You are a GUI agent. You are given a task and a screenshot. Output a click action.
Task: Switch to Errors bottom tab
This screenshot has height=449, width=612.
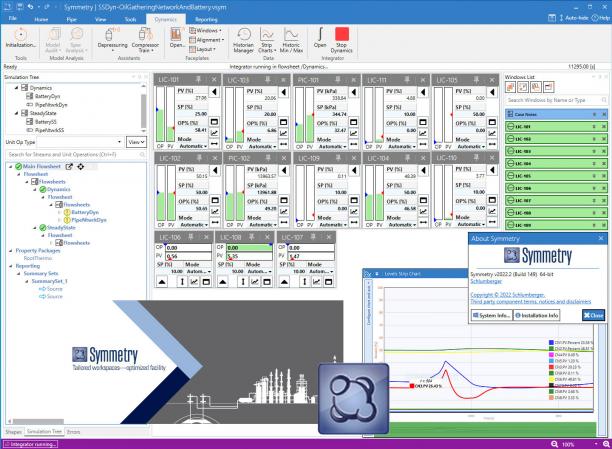[x=73, y=432]
